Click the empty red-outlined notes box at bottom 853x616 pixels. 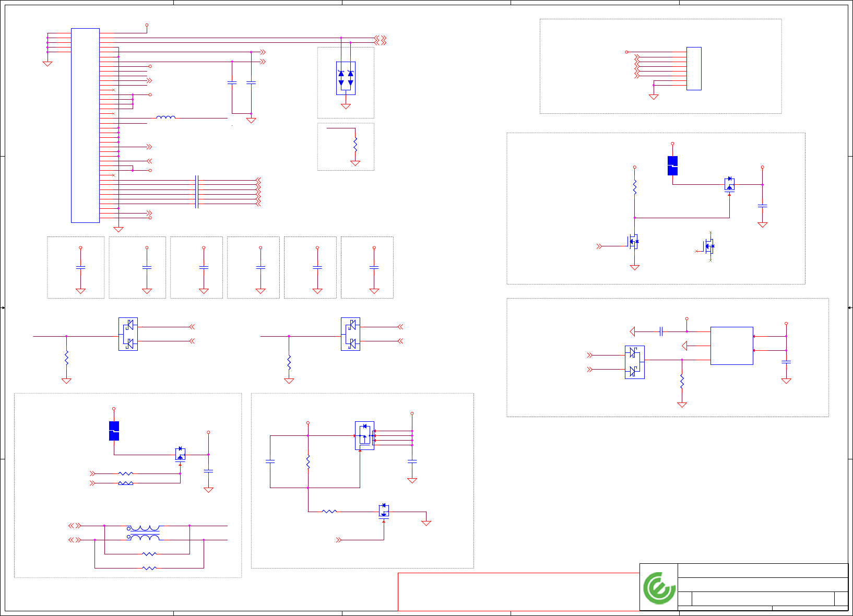point(518,591)
